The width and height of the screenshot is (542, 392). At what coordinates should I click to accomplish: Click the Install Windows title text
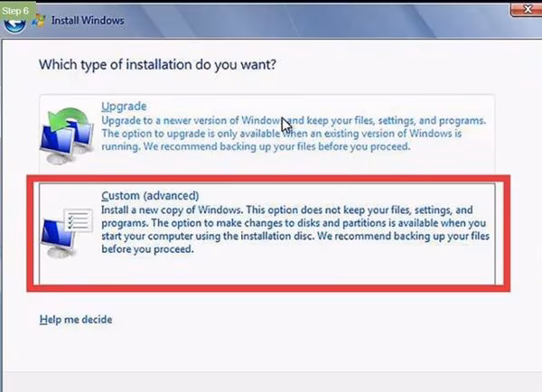pyautogui.click(x=88, y=21)
